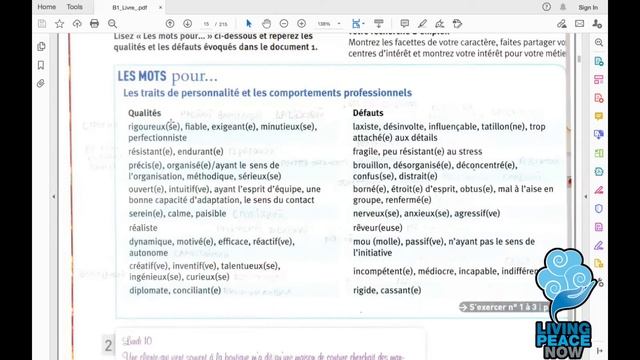Open pink Redact tool in right pane
Screen dimensions: 640x360
click(x=599, y=190)
